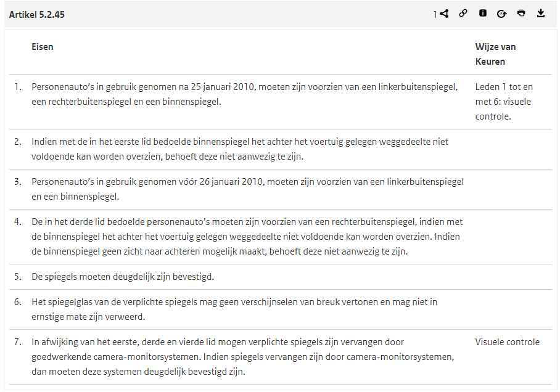Copy permanent link via chain icon

[463, 14]
